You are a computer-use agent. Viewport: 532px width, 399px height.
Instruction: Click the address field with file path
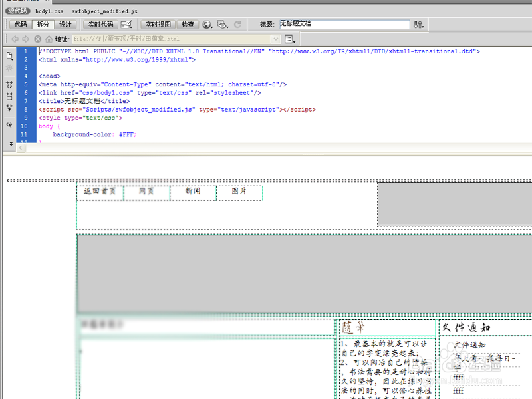click(172, 39)
